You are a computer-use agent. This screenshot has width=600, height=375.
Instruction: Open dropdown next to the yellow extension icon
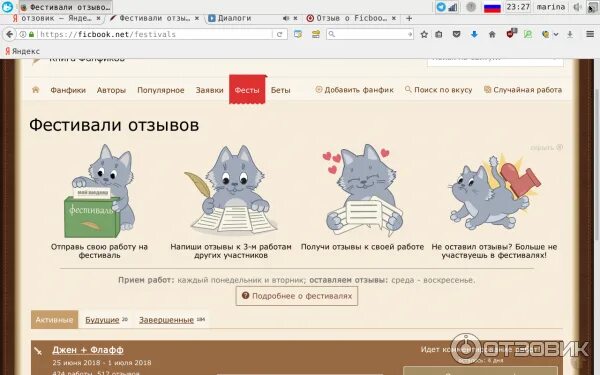556,34
